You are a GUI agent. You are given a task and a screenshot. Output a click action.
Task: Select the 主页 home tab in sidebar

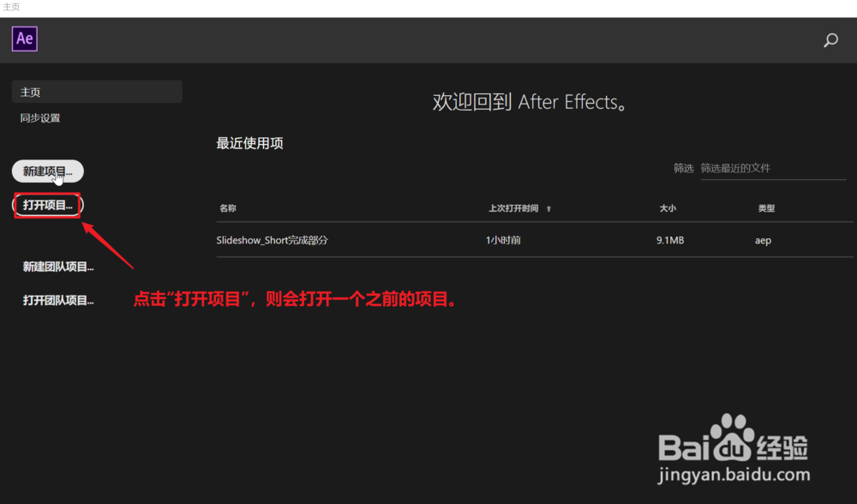click(x=97, y=92)
